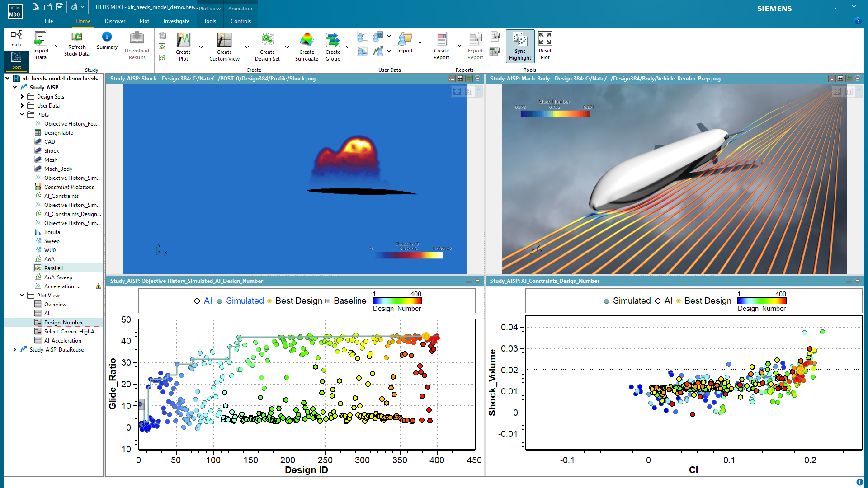Toggle the Sync Highlight button
Viewport: 868px width, 488px height.
520,46
